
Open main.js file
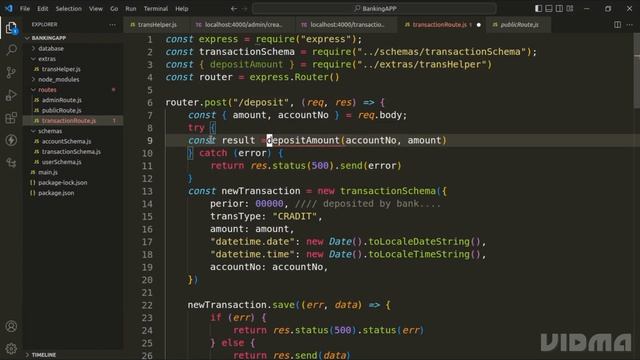(73, 172)
